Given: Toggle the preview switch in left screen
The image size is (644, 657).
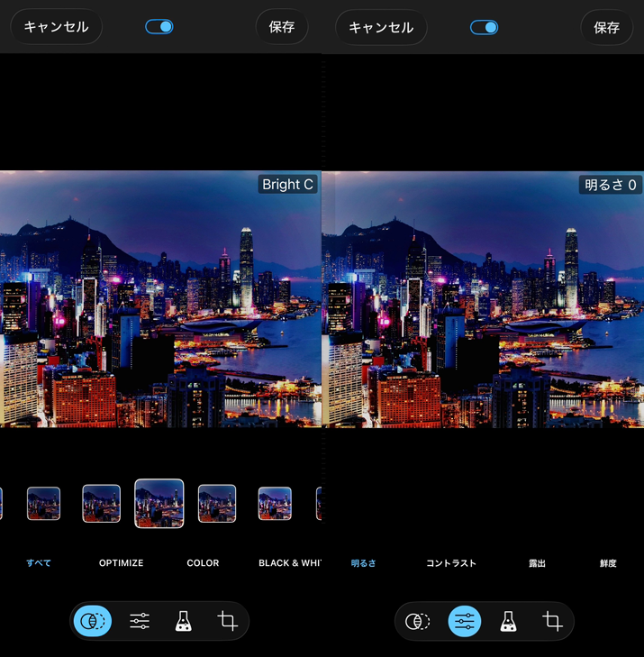Looking at the screenshot, I should tap(159, 27).
